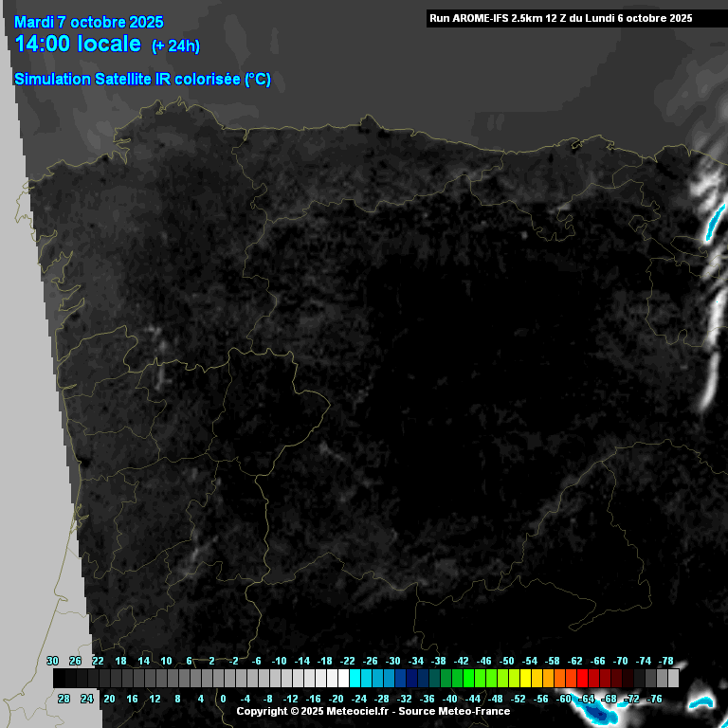Viewport: 728px width, 728px height.
Task: Select the bright green -44 legend swatch
Action: (x=469, y=679)
